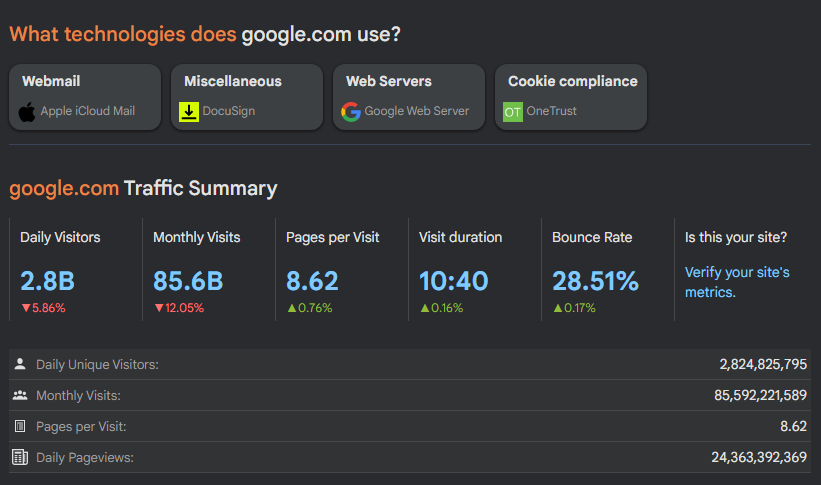Click the 5.86% change figure

(x=49, y=308)
